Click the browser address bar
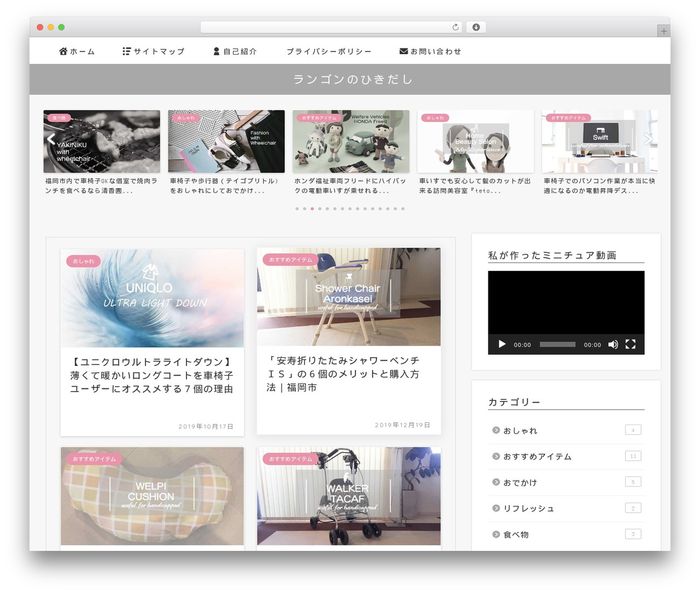The height and width of the screenshot is (593, 700). tap(331, 27)
